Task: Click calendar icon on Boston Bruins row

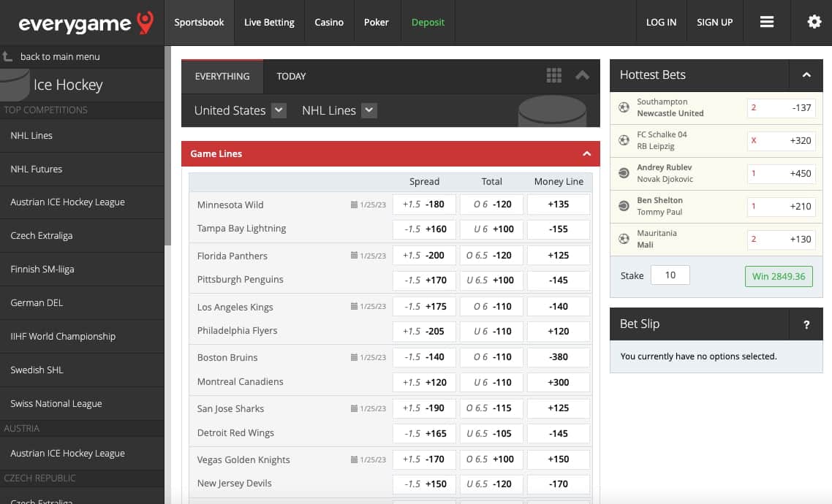Action: (x=354, y=357)
